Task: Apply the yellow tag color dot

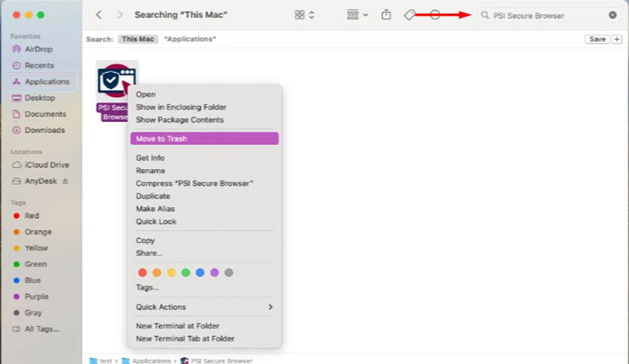Action: point(172,272)
